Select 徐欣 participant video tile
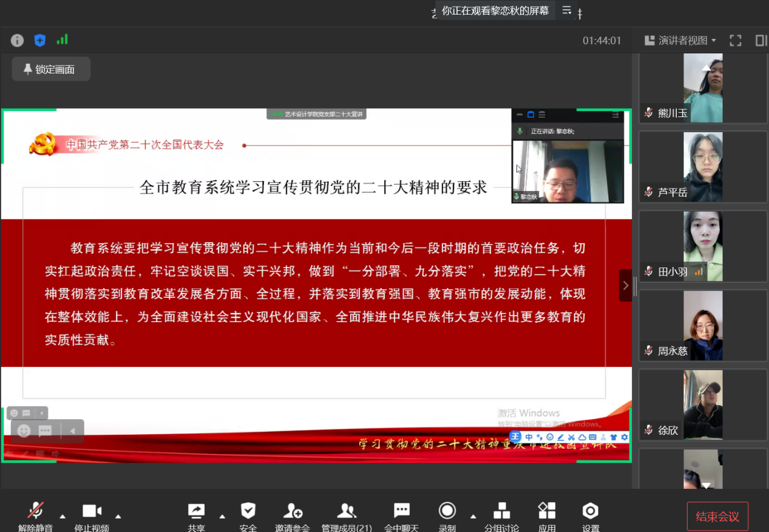This screenshot has height=532, width=769. point(703,405)
